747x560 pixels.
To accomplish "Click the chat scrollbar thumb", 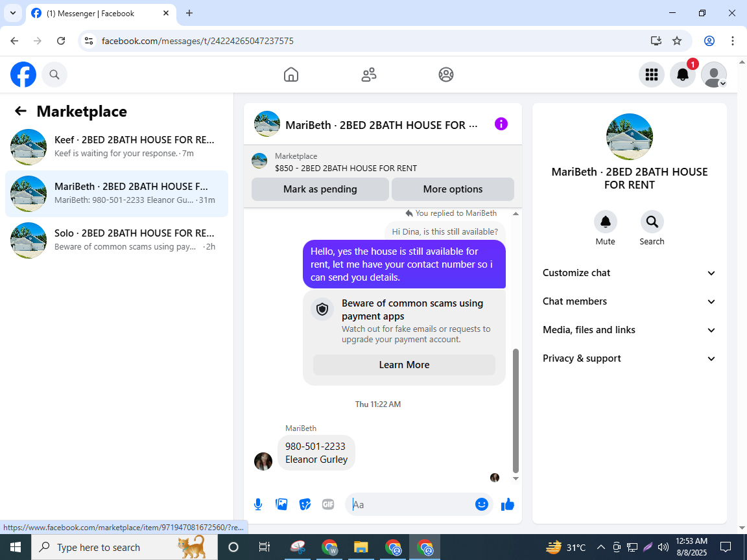I will (516, 410).
